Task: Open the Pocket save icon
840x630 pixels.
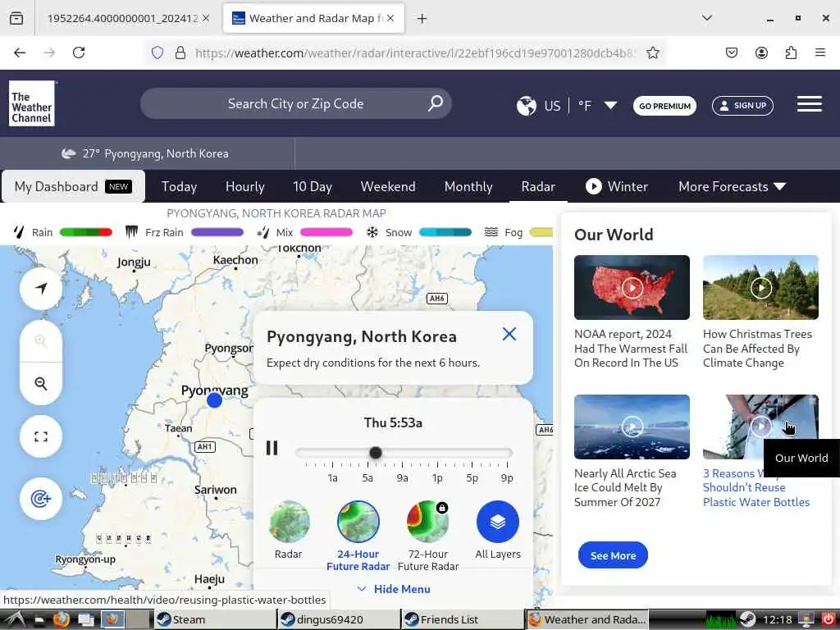Action: tap(732, 52)
